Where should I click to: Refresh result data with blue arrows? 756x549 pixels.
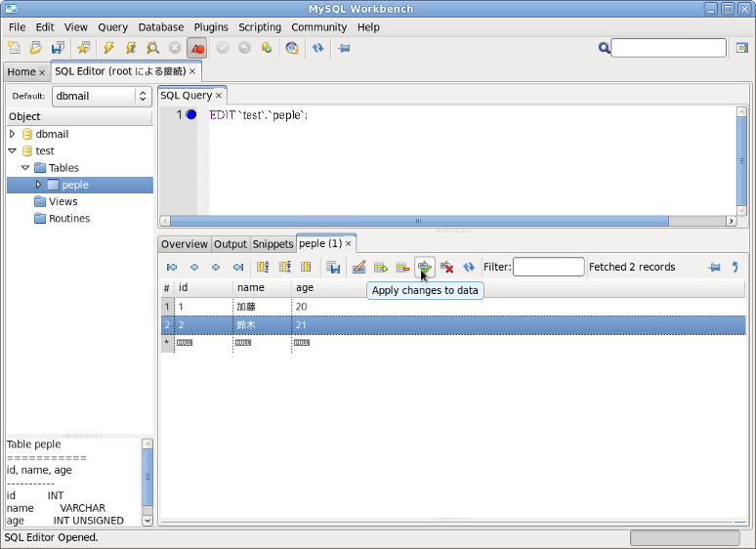point(469,267)
